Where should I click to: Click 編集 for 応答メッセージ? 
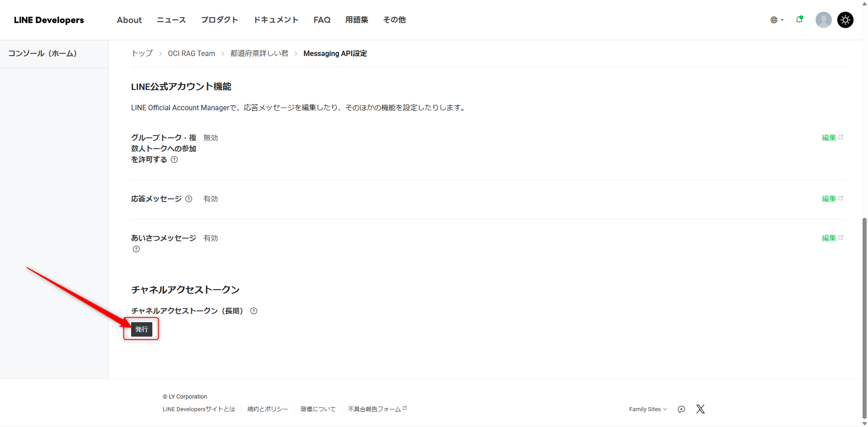pyautogui.click(x=832, y=199)
